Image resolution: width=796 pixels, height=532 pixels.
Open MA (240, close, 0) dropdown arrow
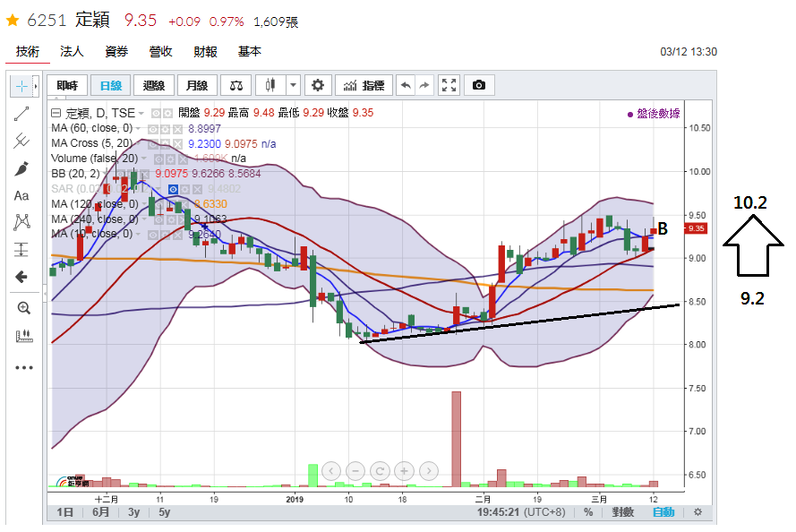(144, 219)
